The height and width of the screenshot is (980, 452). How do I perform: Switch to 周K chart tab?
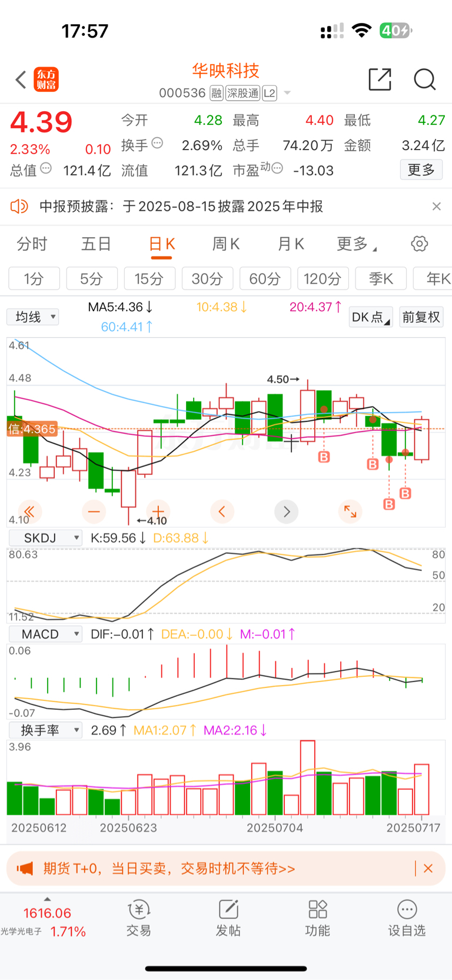pyautogui.click(x=226, y=244)
